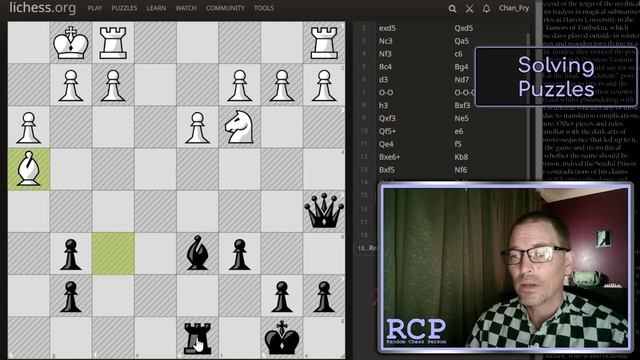Jump to move e6 in move list

pos(458,131)
